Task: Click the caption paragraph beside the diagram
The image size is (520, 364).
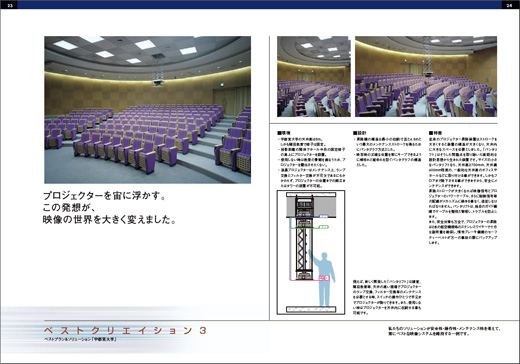Action: pyautogui.click(x=387, y=297)
